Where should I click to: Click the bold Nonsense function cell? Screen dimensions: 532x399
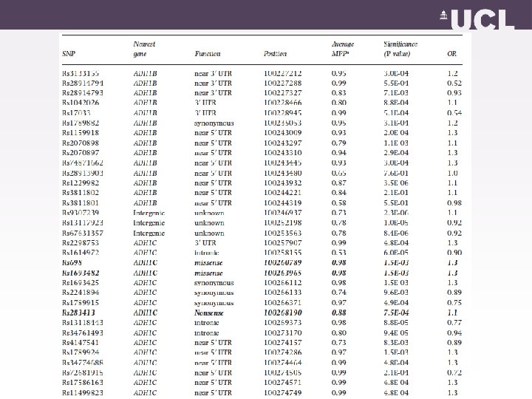point(208,313)
